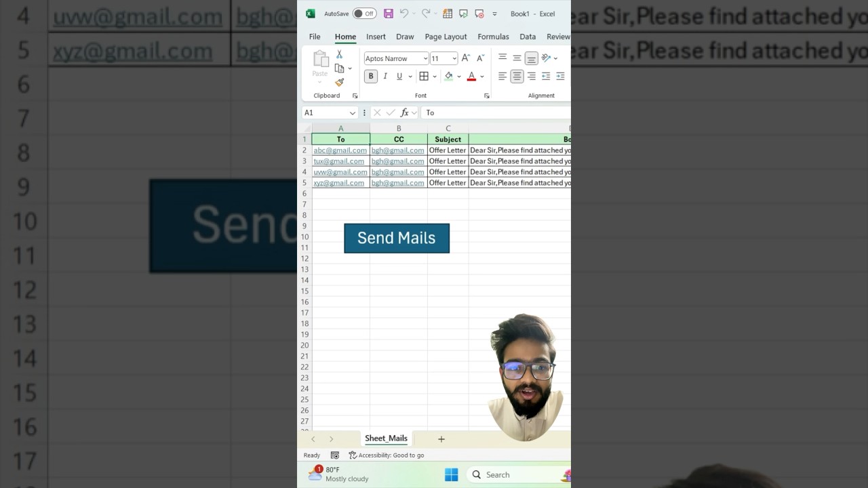Toggle Bold formatting
This screenshot has height=488, width=868.
click(x=370, y=77)
